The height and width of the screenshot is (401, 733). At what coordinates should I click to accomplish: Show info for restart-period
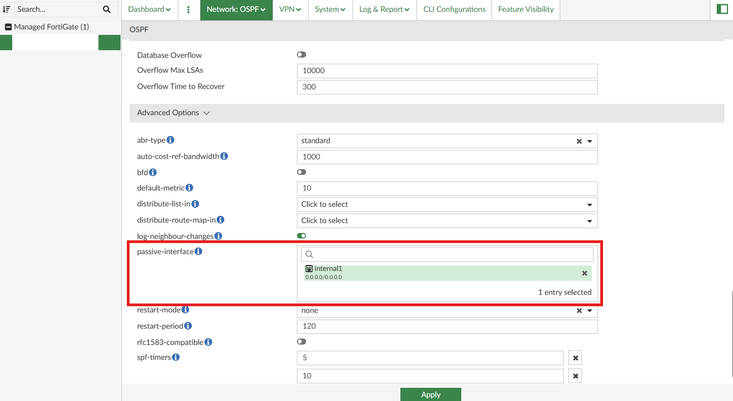(188, 326)
